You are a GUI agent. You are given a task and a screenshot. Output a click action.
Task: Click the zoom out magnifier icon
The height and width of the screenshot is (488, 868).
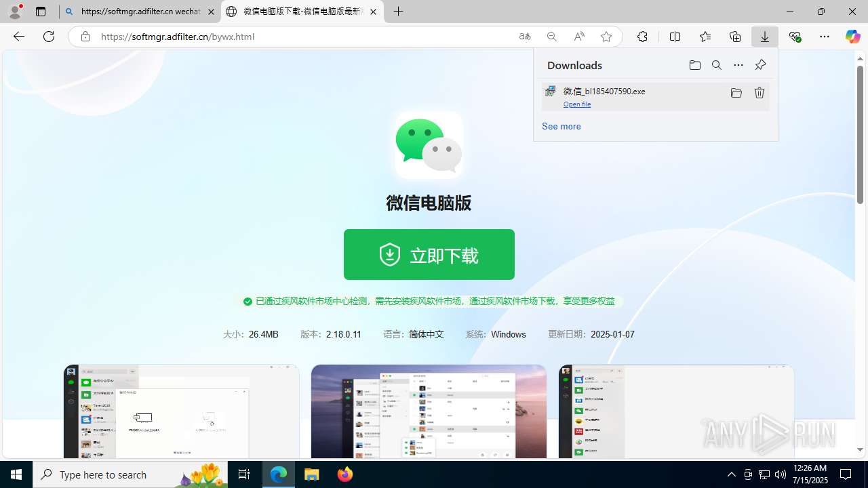coord(552,37)
